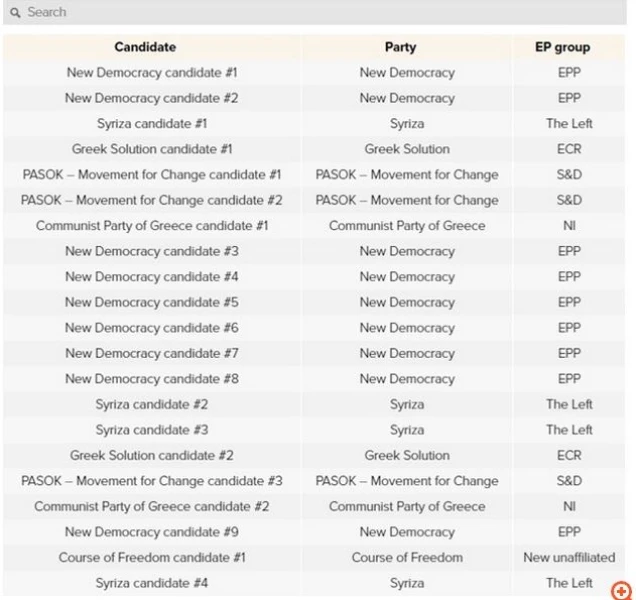
Task: Select PASOK – Movement for Change candidate #3
Action: [152, 481]
